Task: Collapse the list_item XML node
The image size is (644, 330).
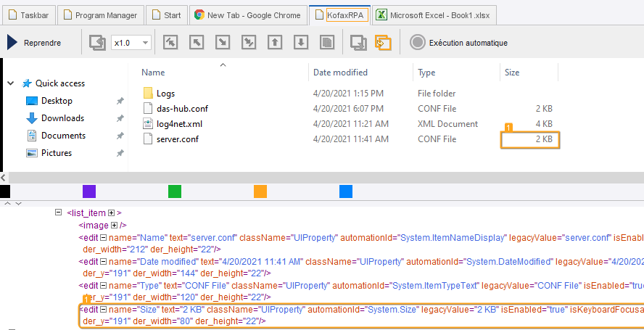Action: click(x=59, y=213)
